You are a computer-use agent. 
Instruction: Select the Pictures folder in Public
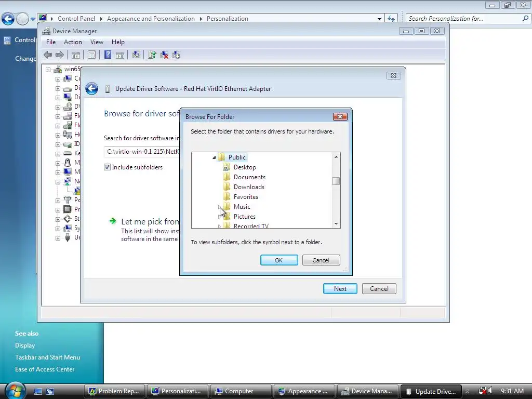(245, 217)
